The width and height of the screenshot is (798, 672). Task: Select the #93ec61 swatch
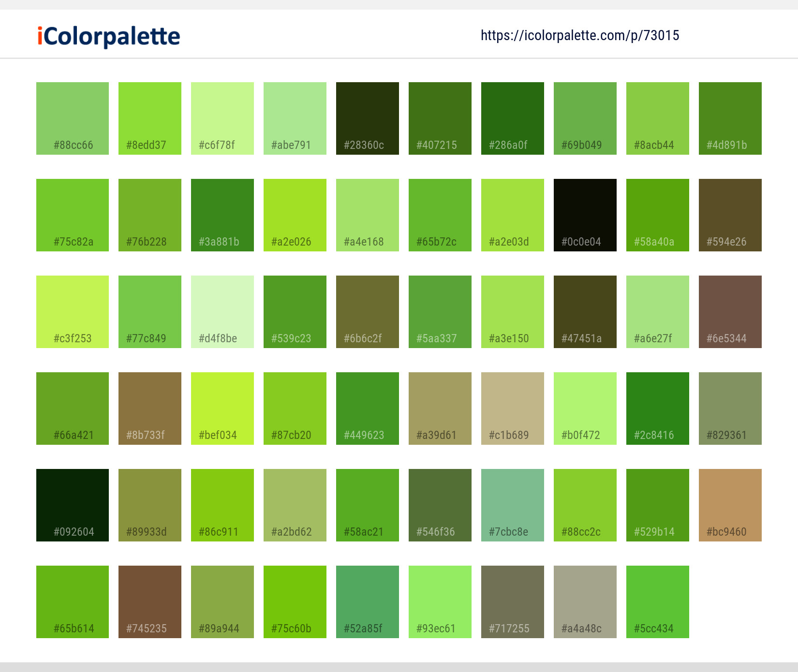coord(440,602)
